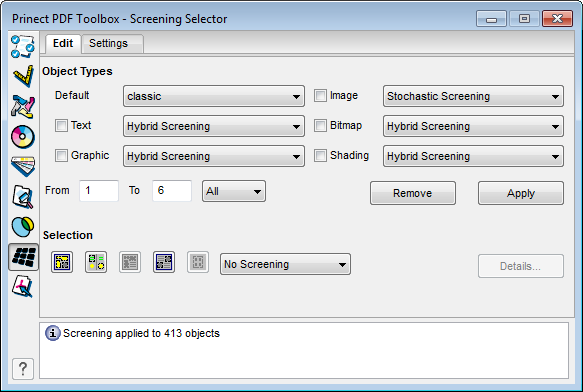The image size is (583, 392).
Task: Minimize the Screening Selector window
Action: click(491, 19)
